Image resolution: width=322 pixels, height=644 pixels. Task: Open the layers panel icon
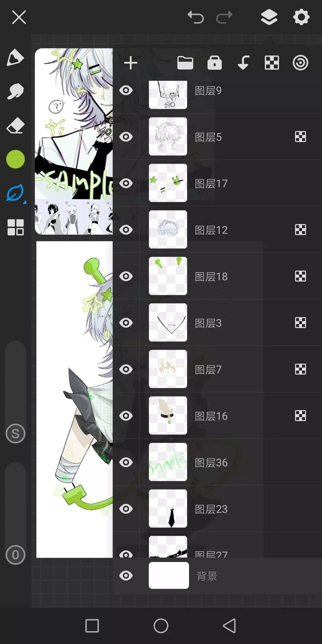tap(269, 17)
